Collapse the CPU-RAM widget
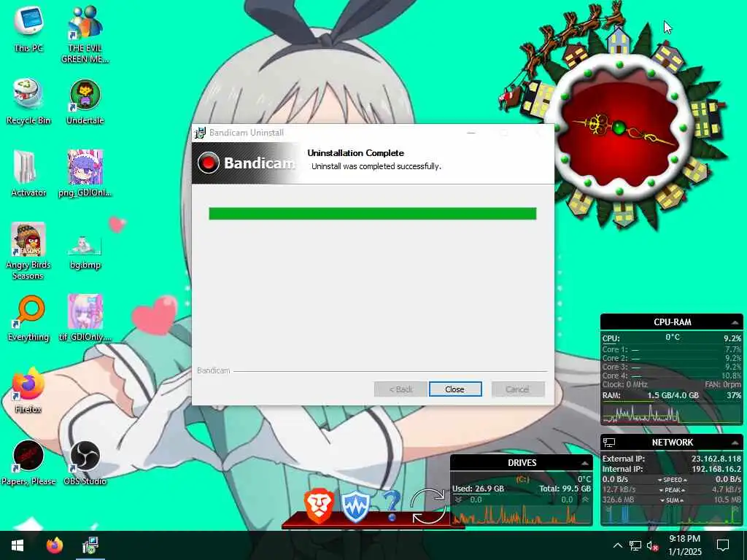Image resolution: width=747 pixels, height=560 pixels. tap(735, 322)
